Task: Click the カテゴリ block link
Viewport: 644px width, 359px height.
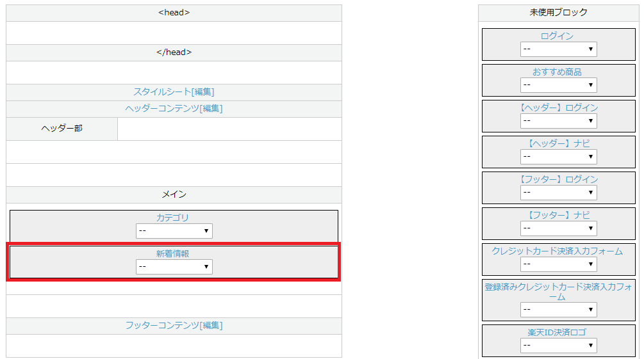Action: (173, 218)
